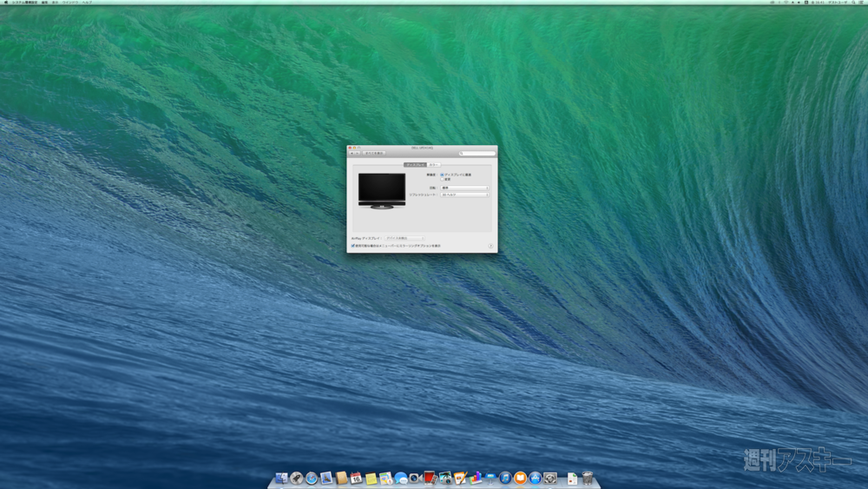
Task: Open the Trash in the Dock
Action: [x=588, y=479]
